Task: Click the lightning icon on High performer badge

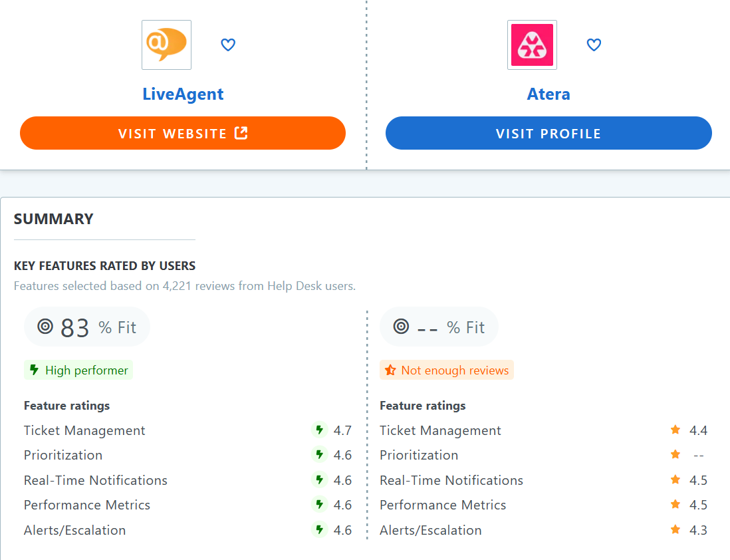Action: point(34,370)
